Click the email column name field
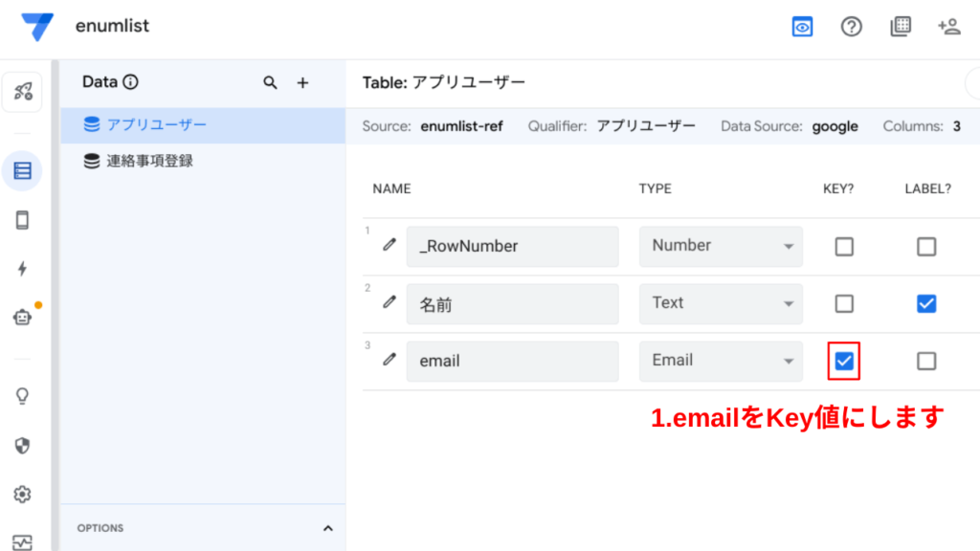The width and height of the screenshot is (980, 551). (x=512, y=361)
